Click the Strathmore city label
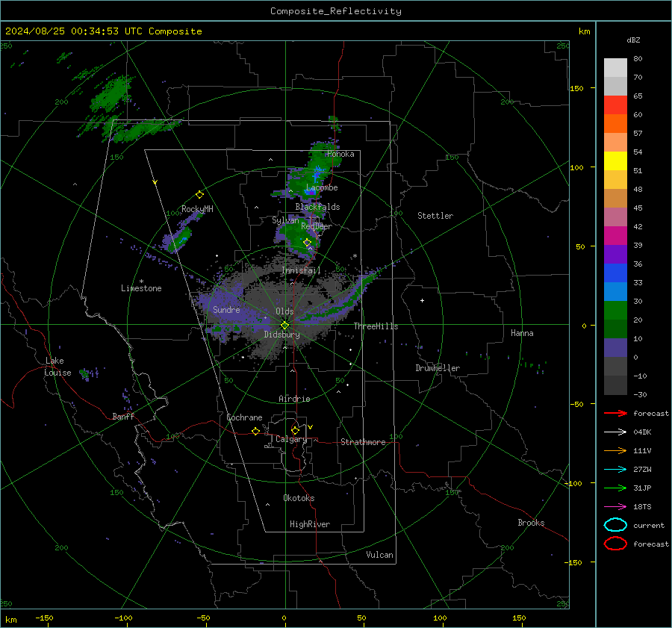This screenshot has height=628, width=672. coord(363,442)
